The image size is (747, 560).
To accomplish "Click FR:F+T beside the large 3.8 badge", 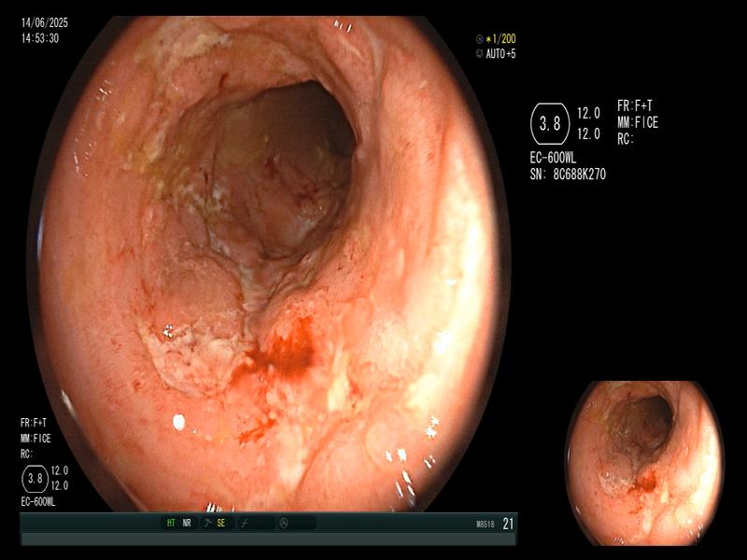I will pyautogui.click(x=635, y=105).
